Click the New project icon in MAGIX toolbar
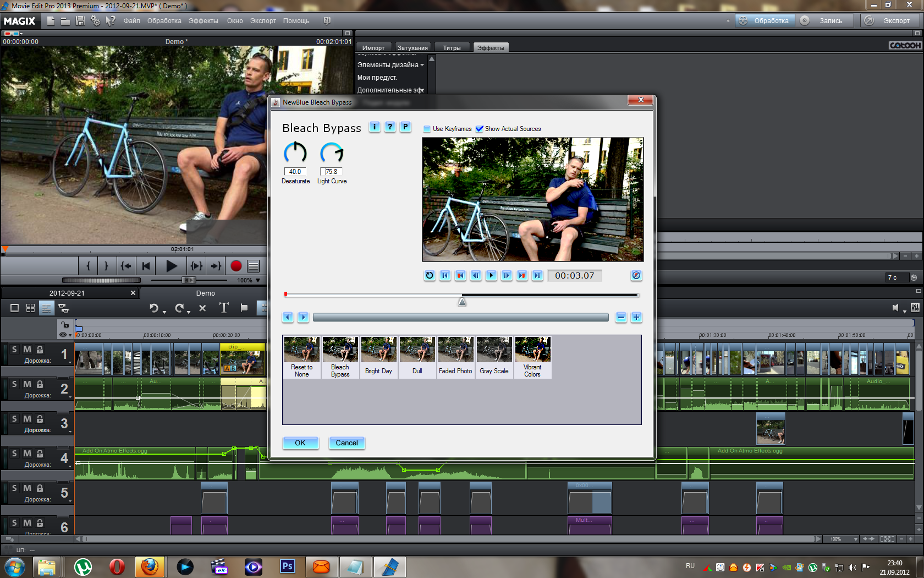 [x=51, y=21]
